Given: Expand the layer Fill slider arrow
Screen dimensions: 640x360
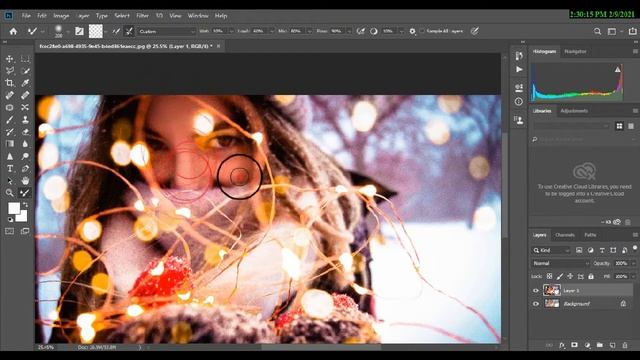Looking at the screenshot, I should [x=633, y=276].
